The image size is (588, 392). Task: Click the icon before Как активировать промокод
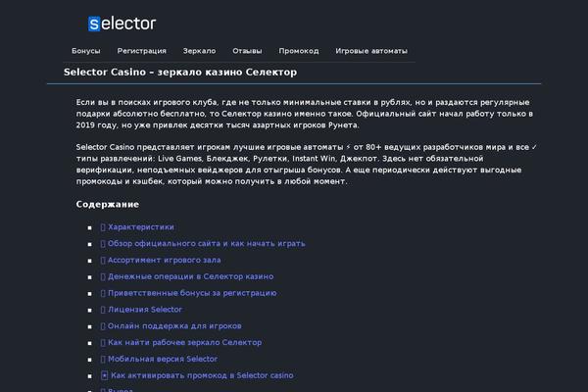click(104, 375)
